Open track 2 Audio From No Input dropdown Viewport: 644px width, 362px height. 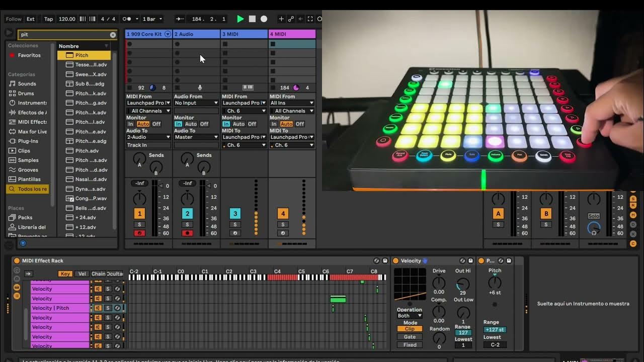197,103
